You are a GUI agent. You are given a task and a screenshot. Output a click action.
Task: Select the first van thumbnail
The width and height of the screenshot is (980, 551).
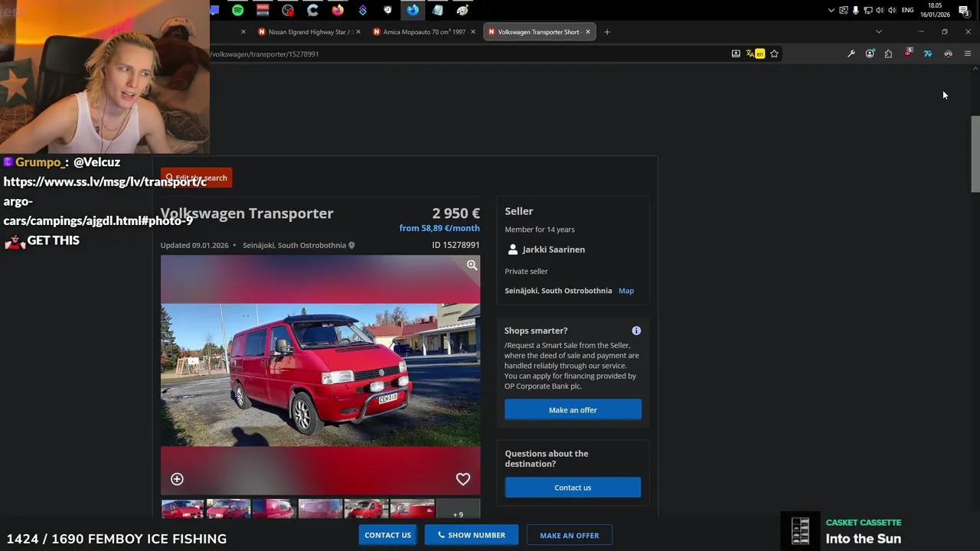coord(182,510)
